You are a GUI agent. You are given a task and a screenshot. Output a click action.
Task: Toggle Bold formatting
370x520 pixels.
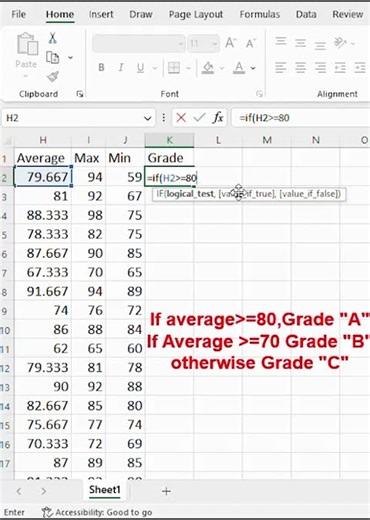pyautogui.click(x=101, y=68)
